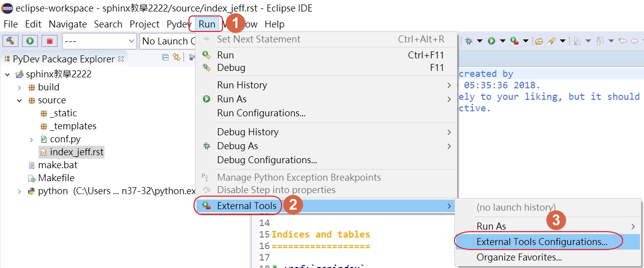
Task: Click External Tools toolbox icon in toolbar
Action: point(514,41)
